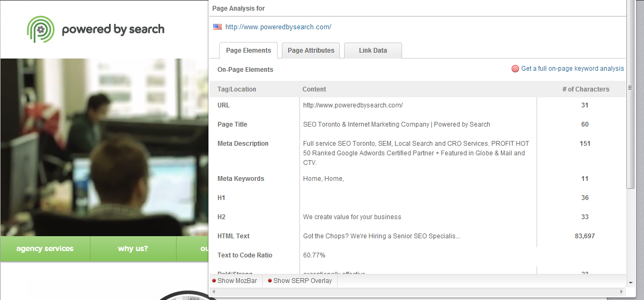Click 'We create value for your business'
The height and width of the screenshot is (300, 644).
(352, 217)
